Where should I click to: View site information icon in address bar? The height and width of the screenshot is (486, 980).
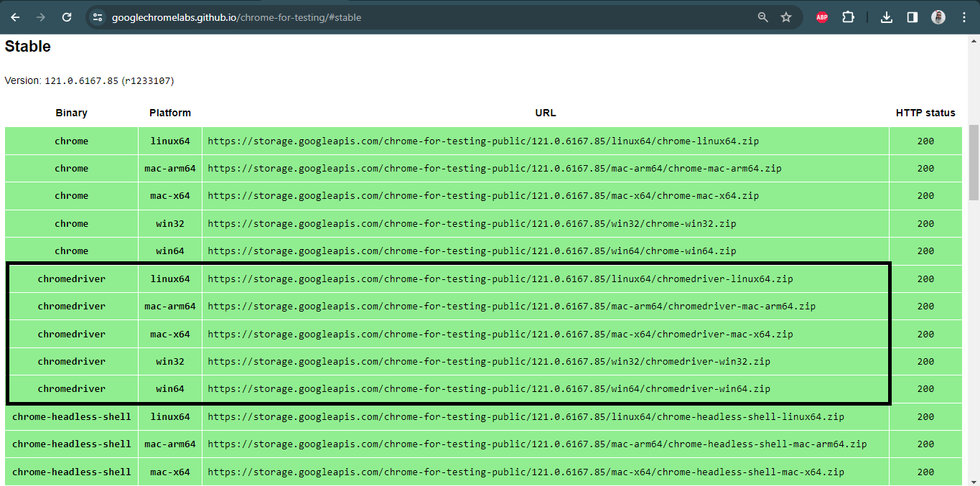[98, 17]
